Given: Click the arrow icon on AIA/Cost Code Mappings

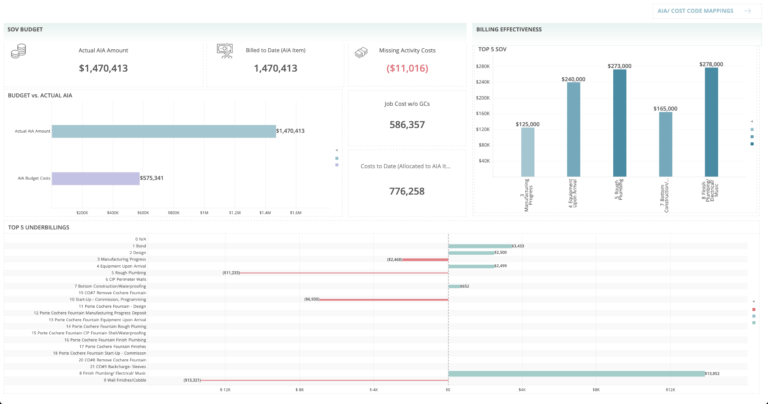Looking at the screenshot, I should coord(746,11).
